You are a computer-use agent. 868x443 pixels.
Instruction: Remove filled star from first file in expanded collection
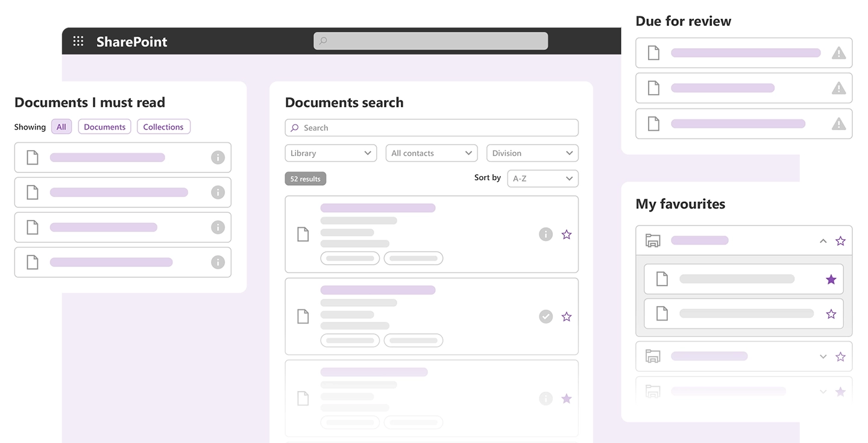[x=831, y=279]
